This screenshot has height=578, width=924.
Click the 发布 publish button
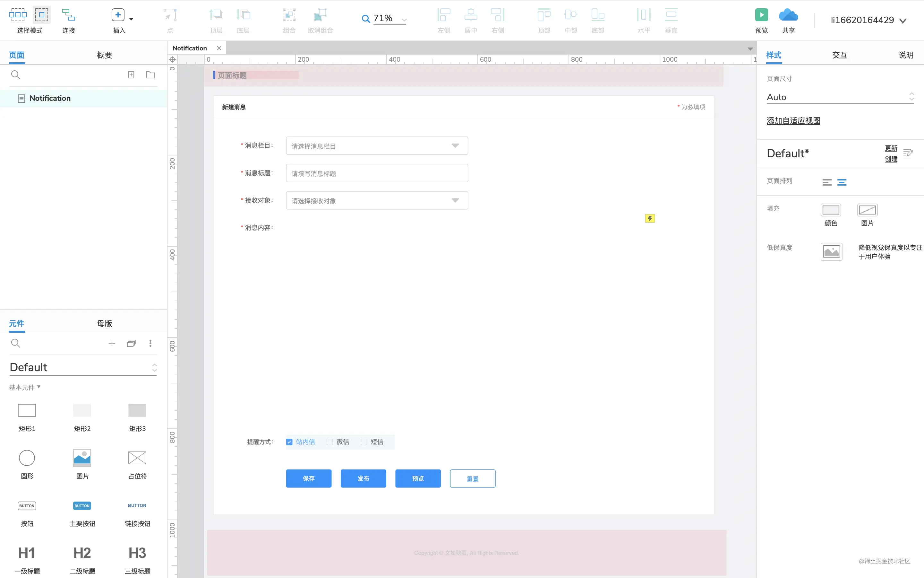[363, 478]
